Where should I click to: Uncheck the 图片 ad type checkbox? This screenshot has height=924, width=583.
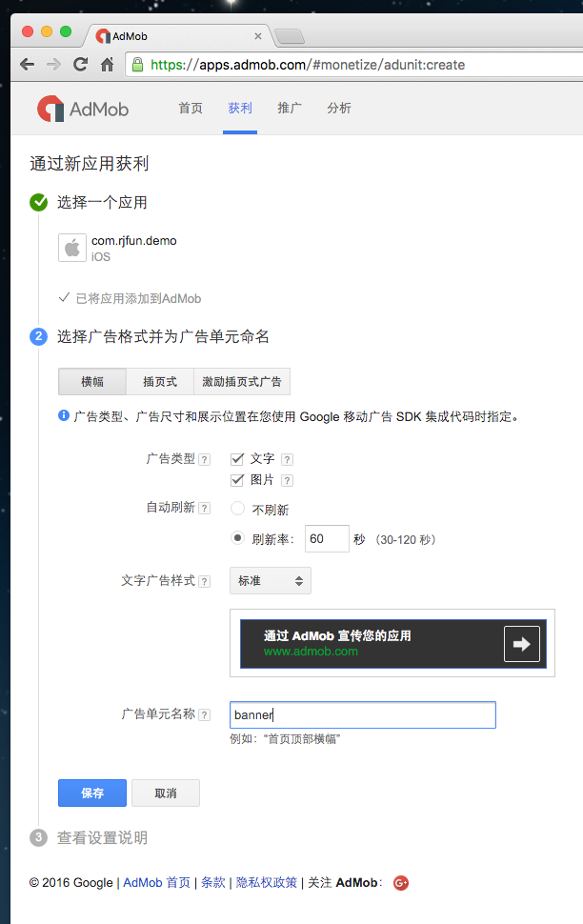point(237,480)
